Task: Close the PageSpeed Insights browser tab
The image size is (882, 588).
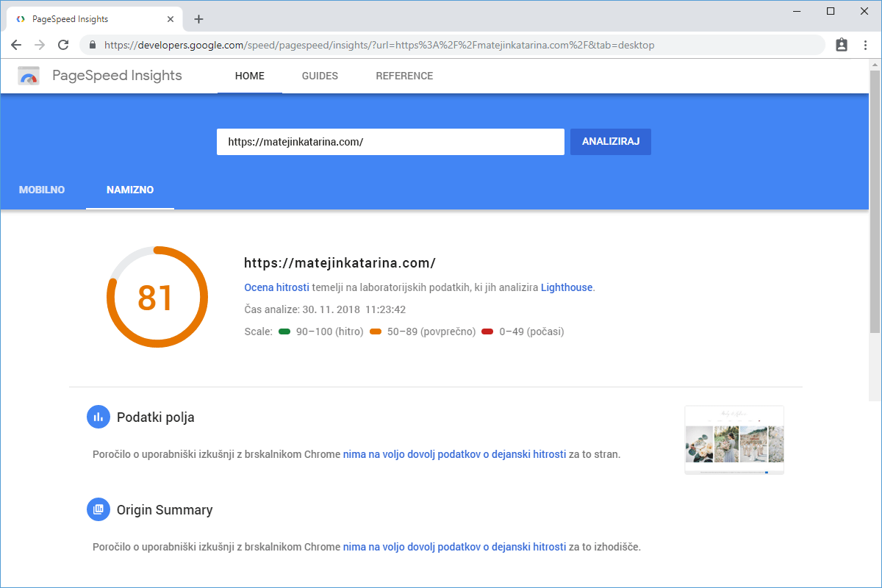Action: point(172,19)
